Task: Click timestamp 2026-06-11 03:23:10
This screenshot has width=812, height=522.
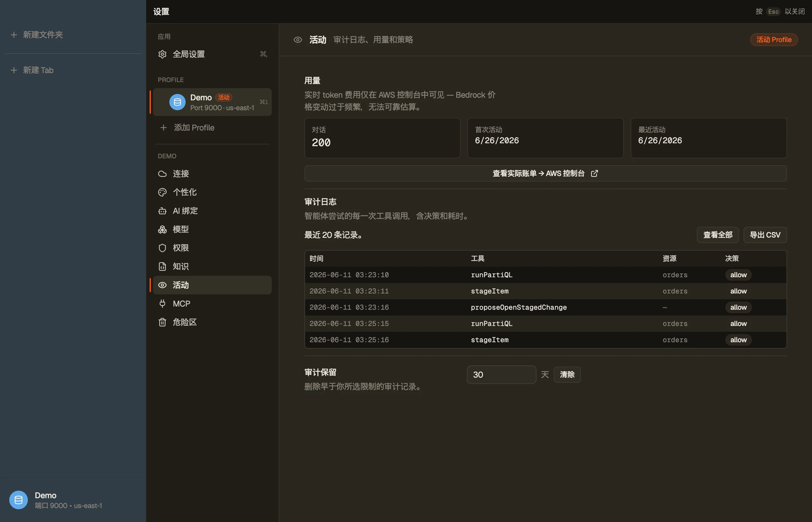Action: point(349,275)
